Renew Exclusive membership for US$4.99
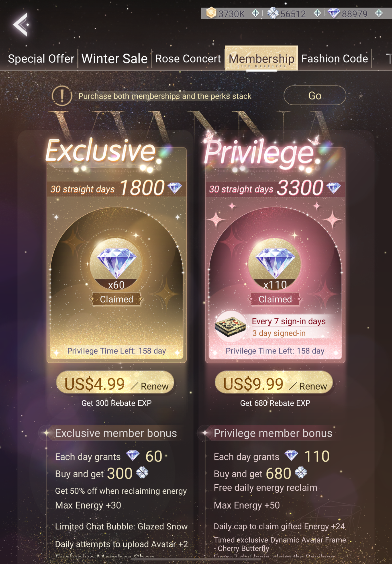Screen dimensions: 392x564 [x=115, y=382]
